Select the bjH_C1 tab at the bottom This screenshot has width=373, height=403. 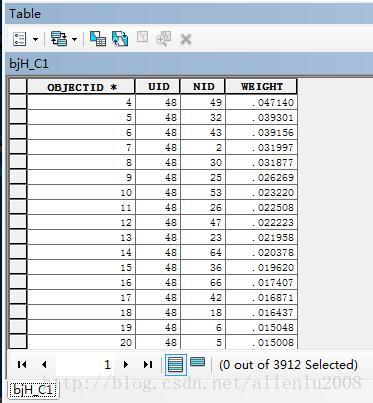click(33, 389)
